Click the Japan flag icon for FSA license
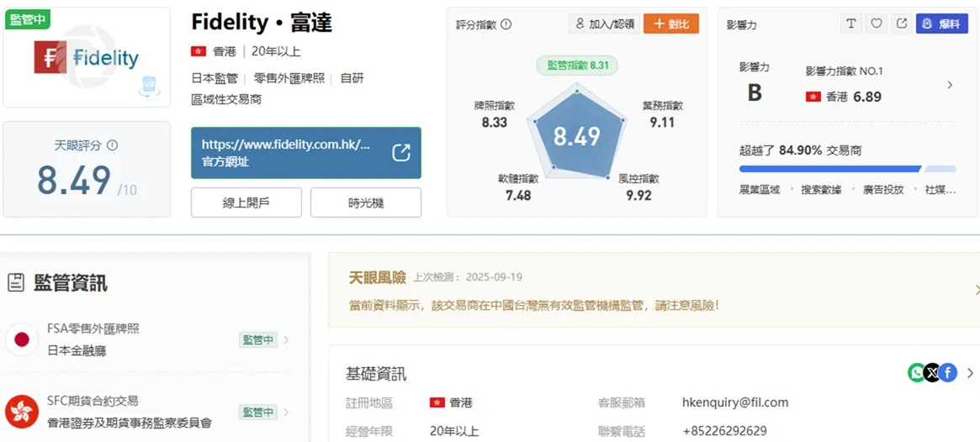 22,339
